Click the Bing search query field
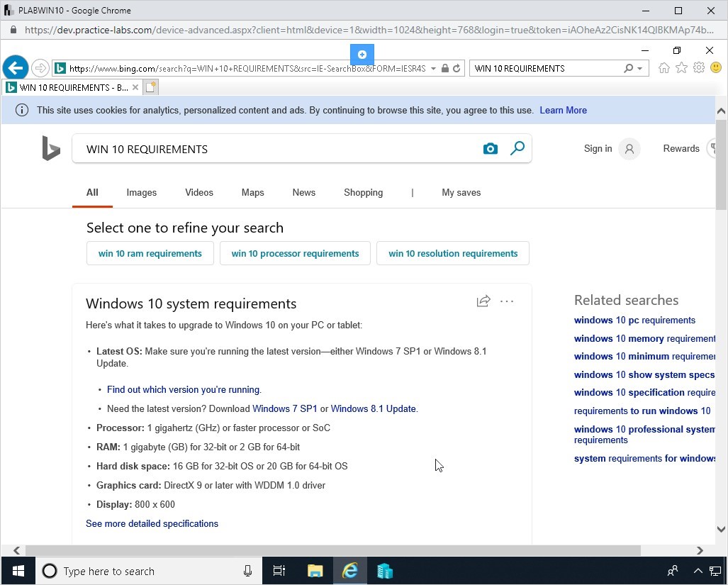 click(x=279, y=149)
